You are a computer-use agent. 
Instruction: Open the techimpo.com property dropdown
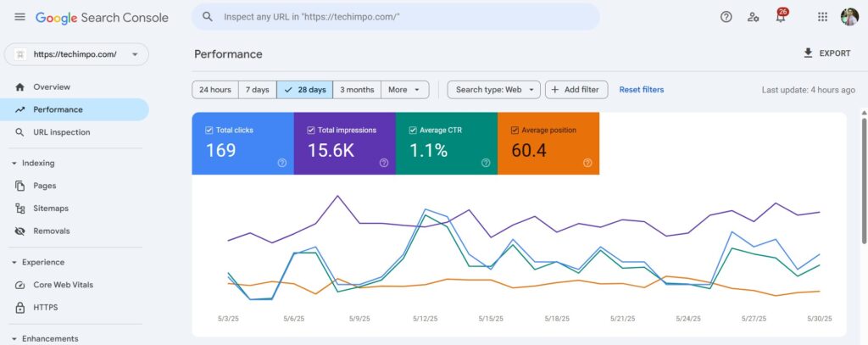tap(76, 54)
